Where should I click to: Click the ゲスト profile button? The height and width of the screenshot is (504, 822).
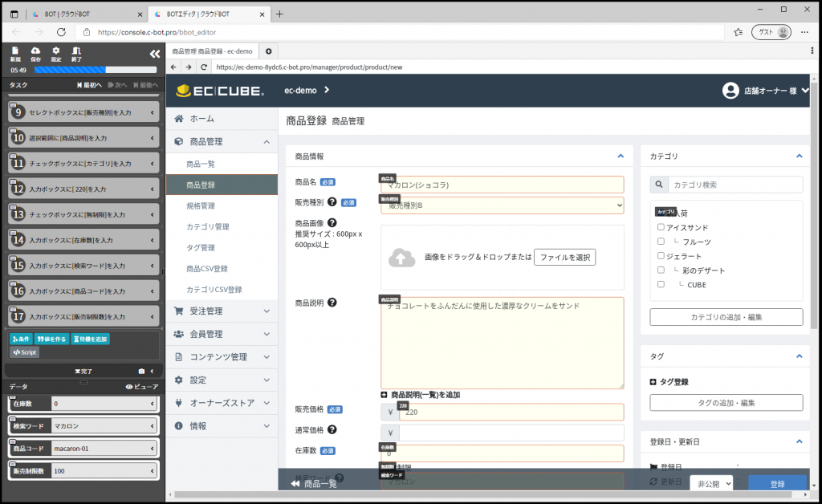[771, 32]
